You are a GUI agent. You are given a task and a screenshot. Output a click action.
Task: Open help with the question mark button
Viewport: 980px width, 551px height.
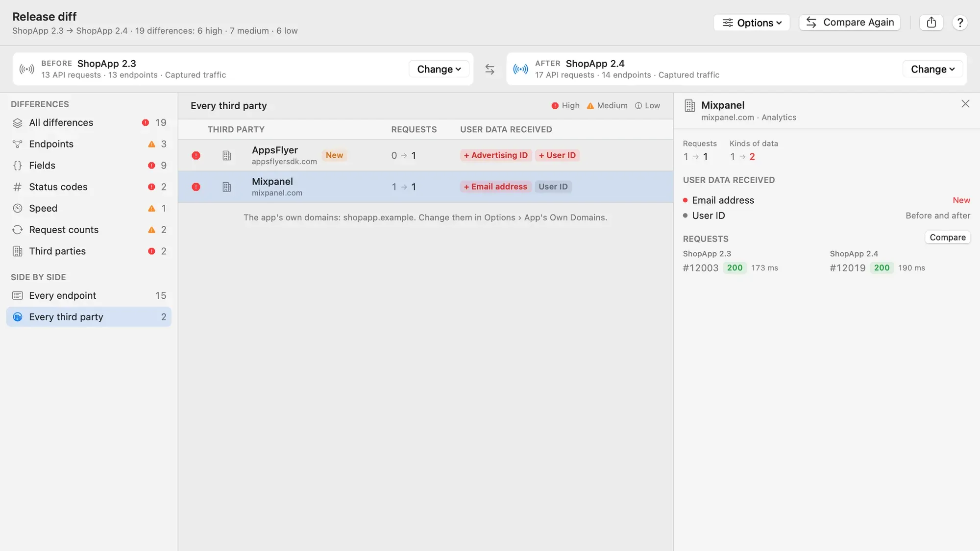coord(960,23)
